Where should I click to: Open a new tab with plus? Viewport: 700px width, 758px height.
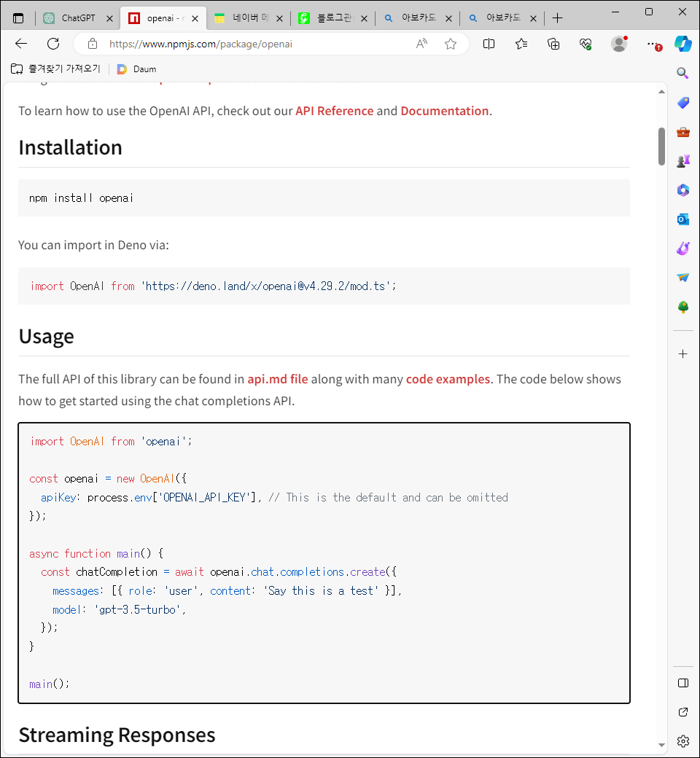557,18
